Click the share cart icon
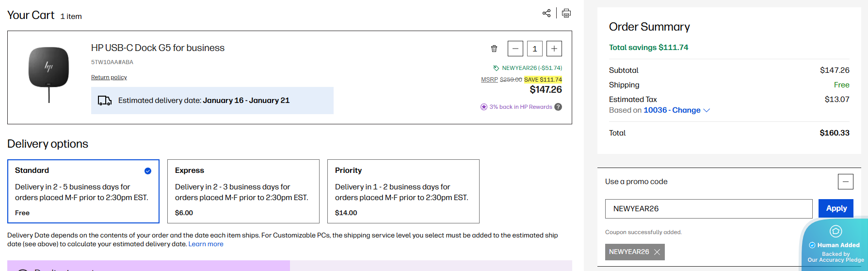 [547, 13]
